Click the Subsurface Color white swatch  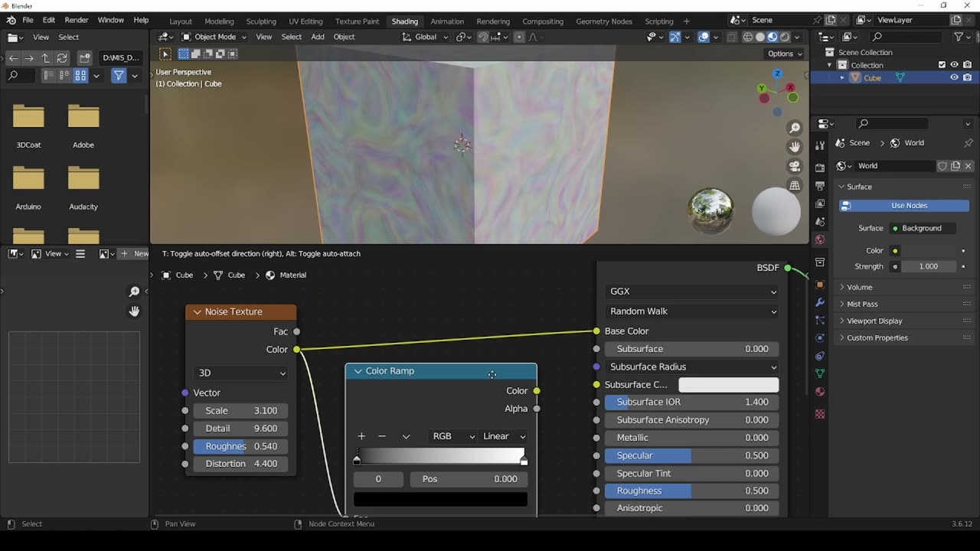(728, 385)
